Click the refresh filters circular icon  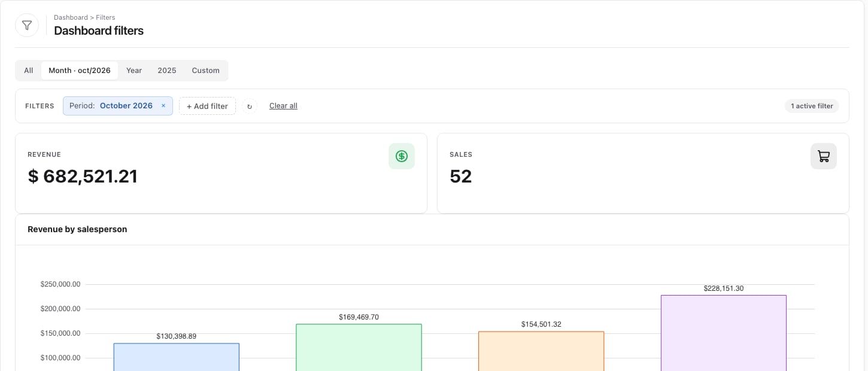(250, 107)
